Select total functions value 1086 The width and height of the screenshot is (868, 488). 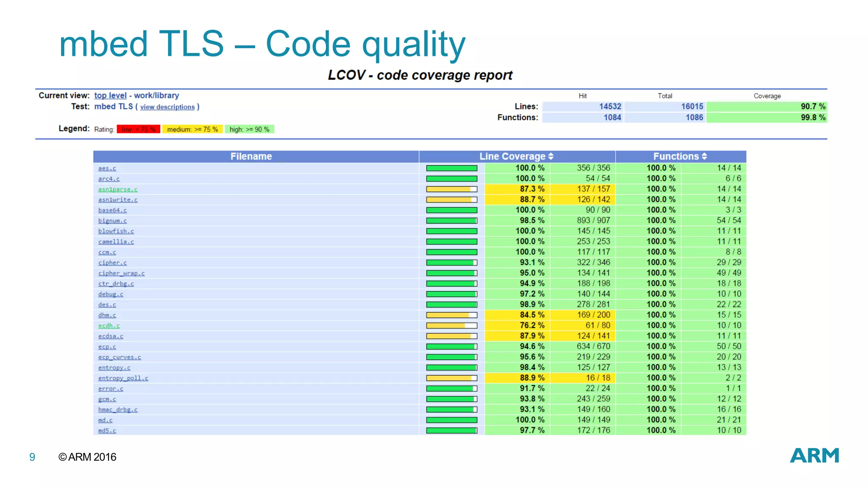click(665, 117)
